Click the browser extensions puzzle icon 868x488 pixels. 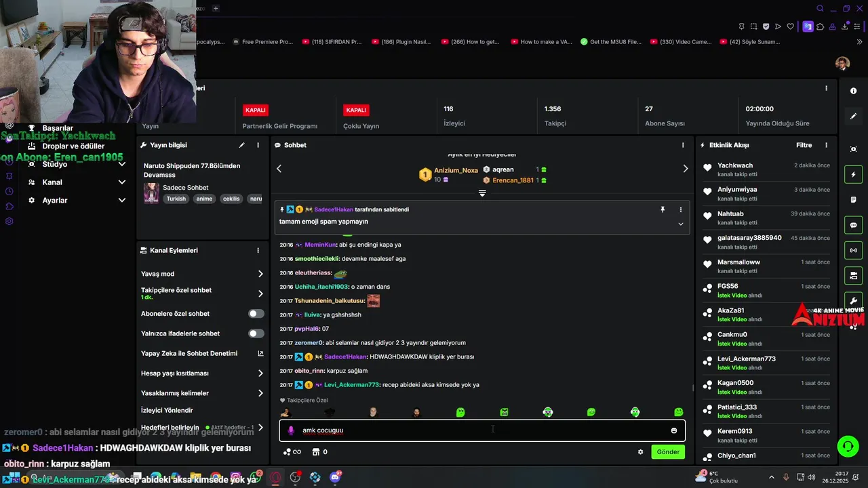[821, 26]
